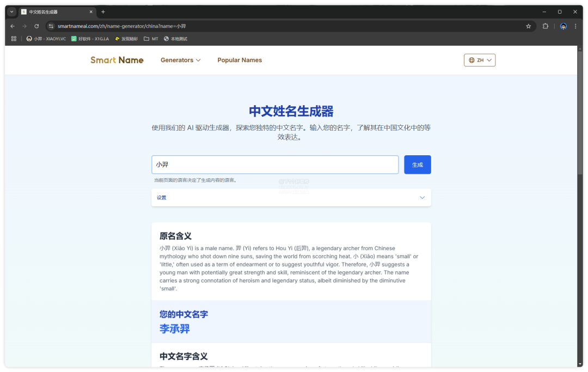Open the Chrome profile avatar

(563, 26)
